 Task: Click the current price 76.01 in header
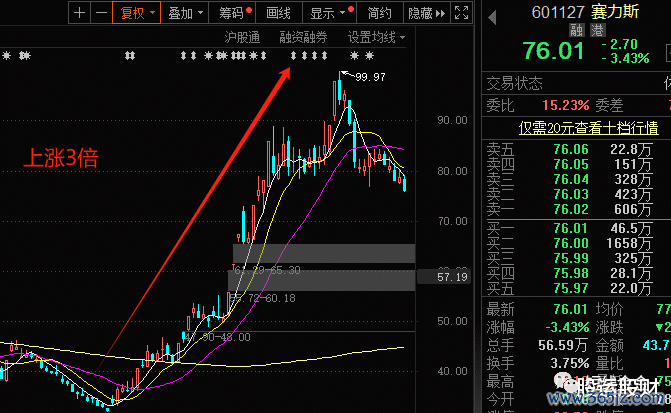(x=553, y=51)
